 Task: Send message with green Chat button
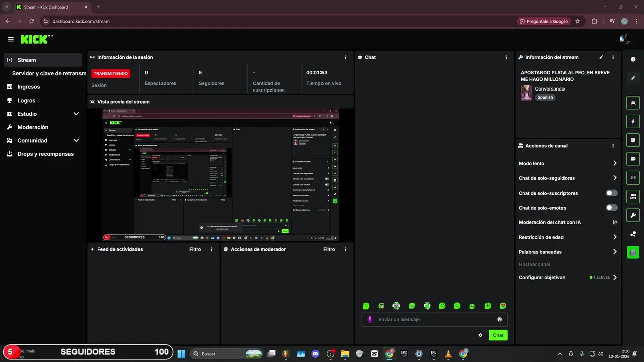click(x=498, y=335)
